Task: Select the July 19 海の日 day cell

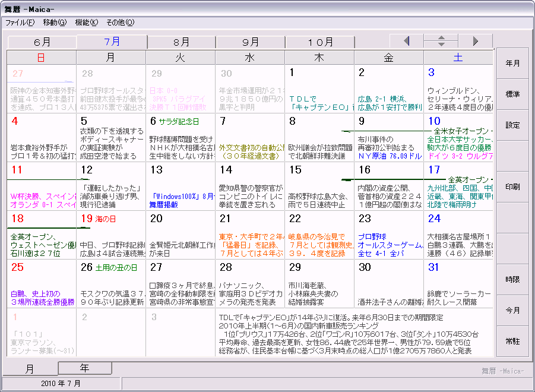Action: point(111,235)
